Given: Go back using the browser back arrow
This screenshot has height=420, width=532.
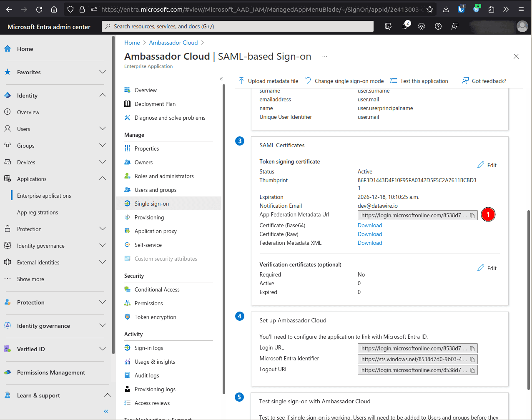Looking at the screenshot, I should tap(9, 9).
